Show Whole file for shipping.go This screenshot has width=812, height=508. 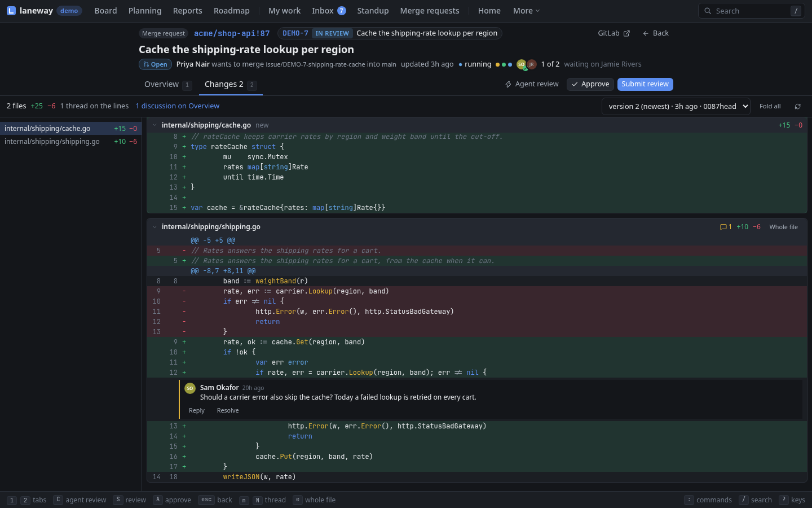(x=783, y=227)
